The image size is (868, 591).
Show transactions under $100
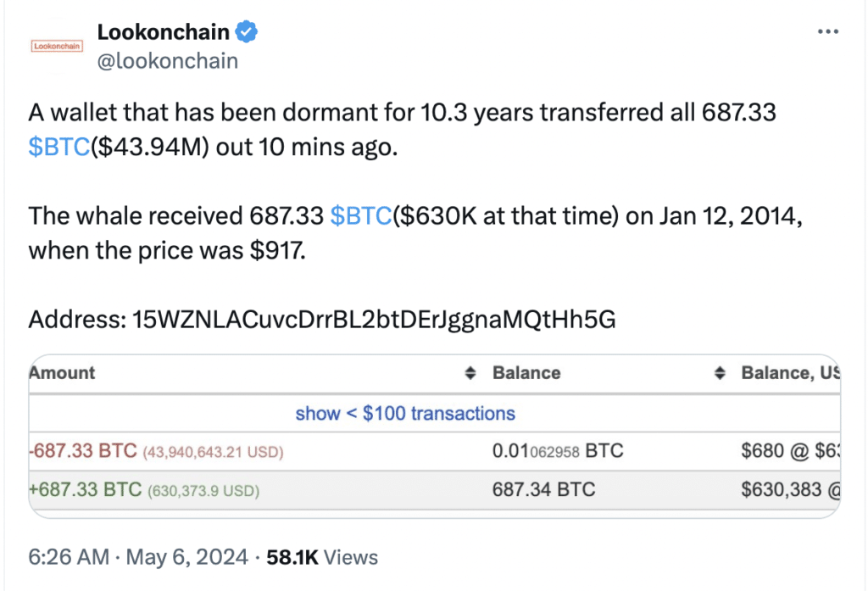(405, 414)
